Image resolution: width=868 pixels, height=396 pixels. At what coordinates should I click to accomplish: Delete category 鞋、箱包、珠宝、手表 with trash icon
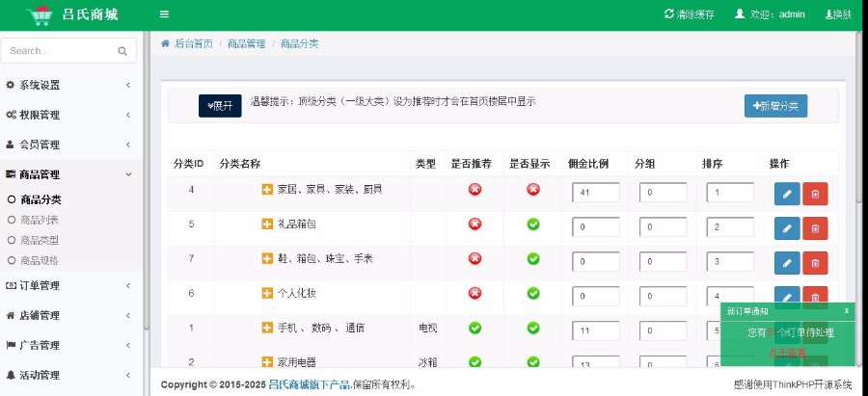pos(815,263)
